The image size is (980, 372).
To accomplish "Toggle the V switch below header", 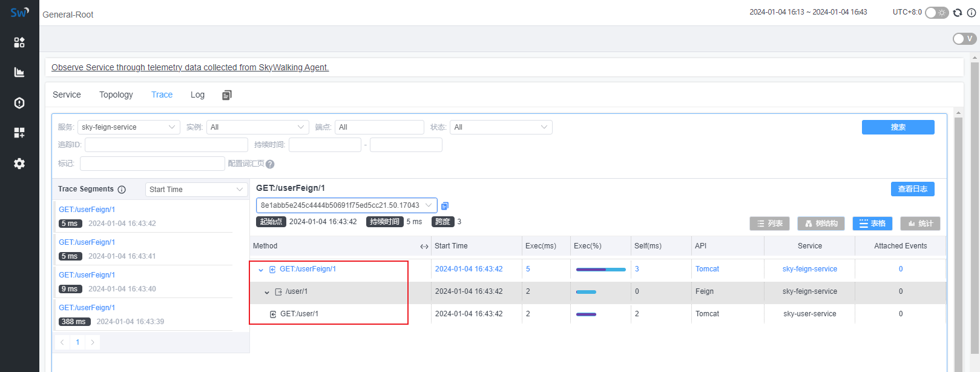I will [x=964, y=39].
